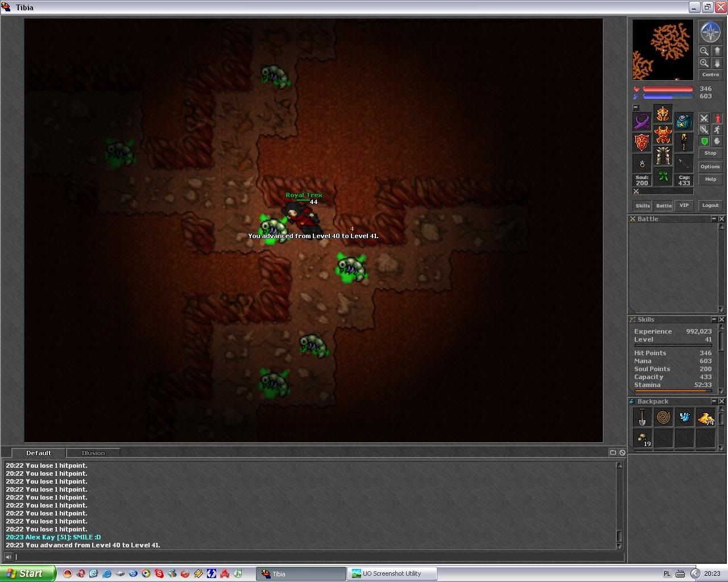Switch to the Illusion chat tab

pos(93,453)
